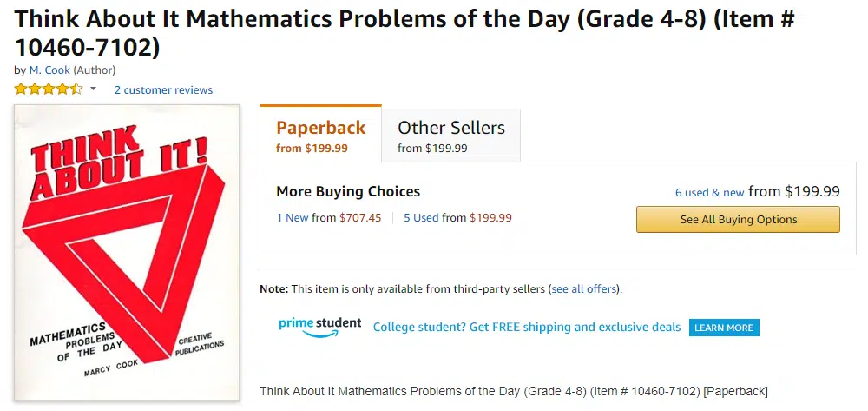This screenshot has height=411, width=868.
Task: View the 5 Used offers link
Action: pyautogui.click(x=421, y=218)
